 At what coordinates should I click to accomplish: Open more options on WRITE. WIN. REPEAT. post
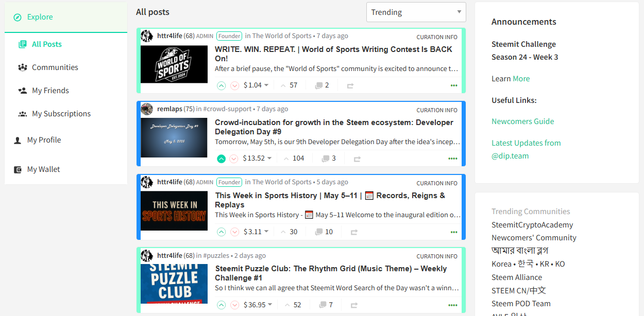pyautogui.click(x=454, y=85)
